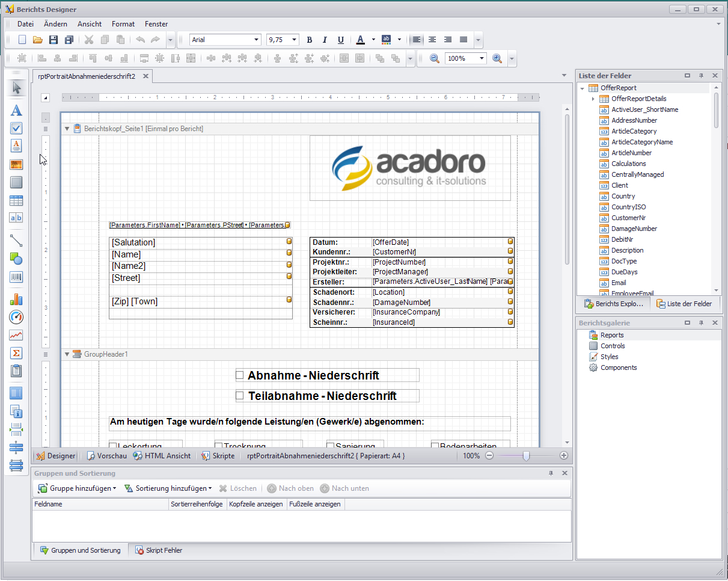The width and height of the screenshot is (728, 581).
Task: Click the zoom slider handle in status bar
Action: coord(526,456)
